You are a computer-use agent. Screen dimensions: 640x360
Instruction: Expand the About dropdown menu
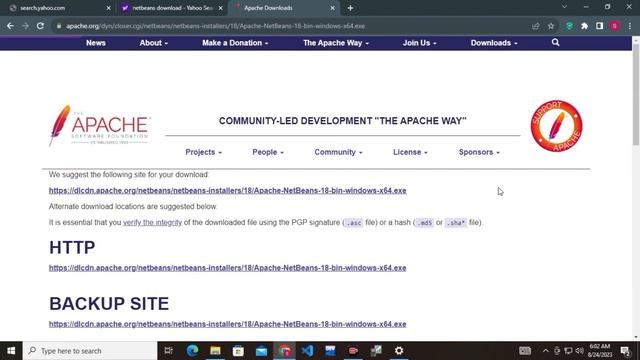153,43
